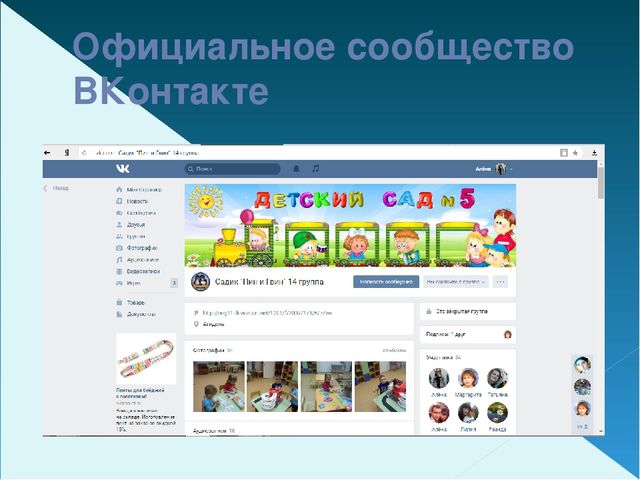Screen dimensions: 640x480
Task: Open the first group photo thumbnail
Action: coord(219,387)
